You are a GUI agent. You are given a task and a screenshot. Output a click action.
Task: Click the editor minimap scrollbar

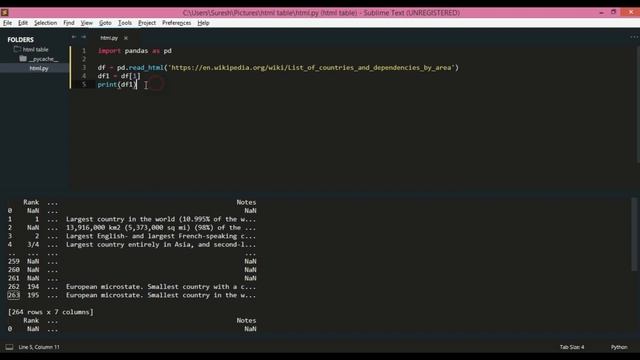(638, 105)
